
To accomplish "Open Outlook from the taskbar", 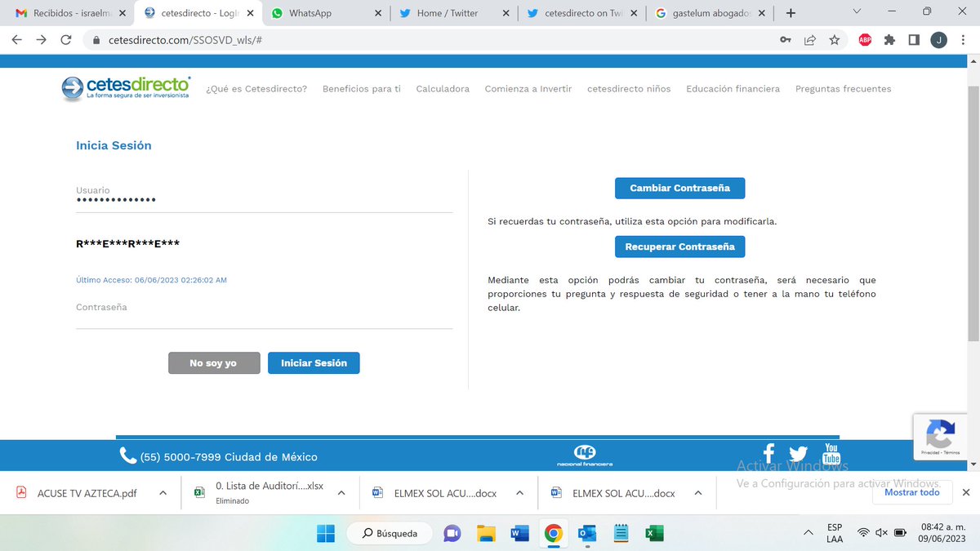I will (586, 534).
